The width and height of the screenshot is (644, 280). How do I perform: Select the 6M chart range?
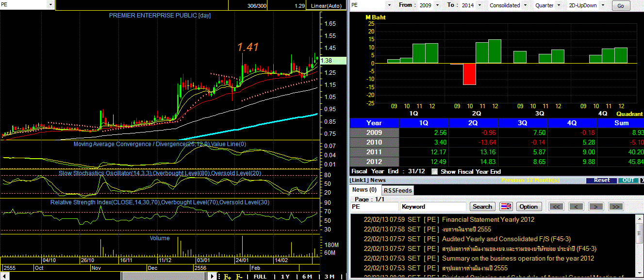pyautogui.click(x=307, y=277)
